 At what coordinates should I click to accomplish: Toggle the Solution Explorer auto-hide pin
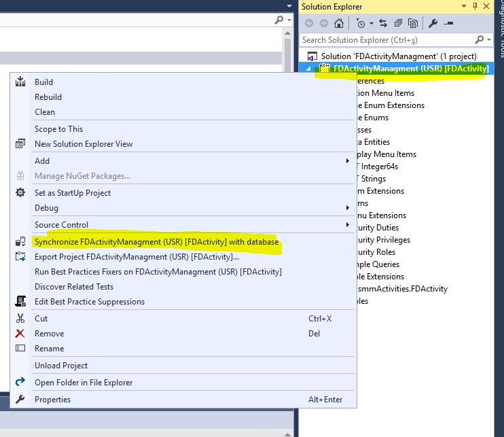(475, 6)
